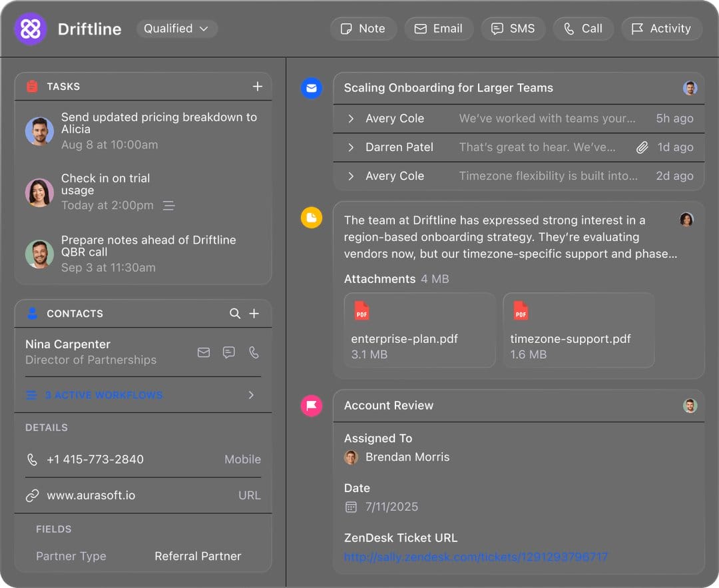This screenshot has width=719, height=588.
Task: Compose an Email from the toolbar
Action: pos(438,29)
